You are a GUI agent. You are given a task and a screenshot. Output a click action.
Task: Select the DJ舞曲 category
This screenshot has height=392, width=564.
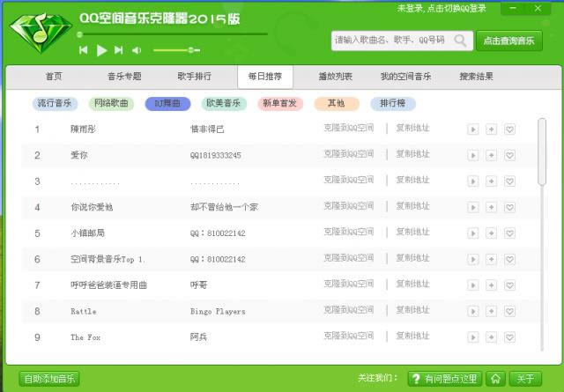(167, 104)
